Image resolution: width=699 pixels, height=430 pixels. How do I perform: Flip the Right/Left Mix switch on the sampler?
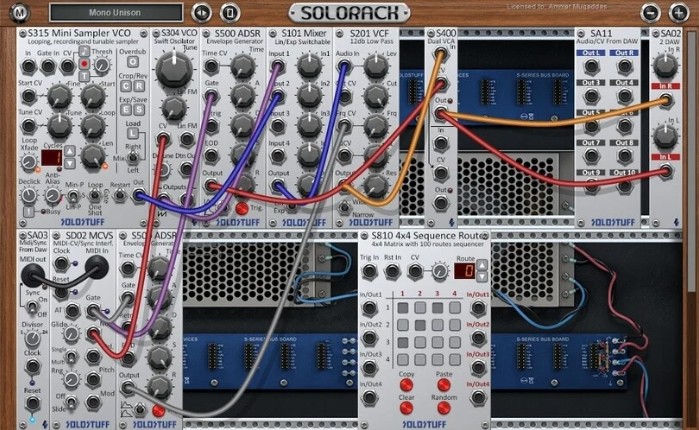[x=130, y=156]
